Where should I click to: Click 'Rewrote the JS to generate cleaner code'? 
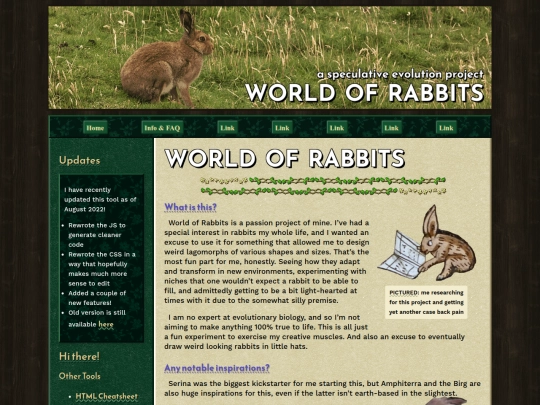pyautogui.click(x=97, y=235)
